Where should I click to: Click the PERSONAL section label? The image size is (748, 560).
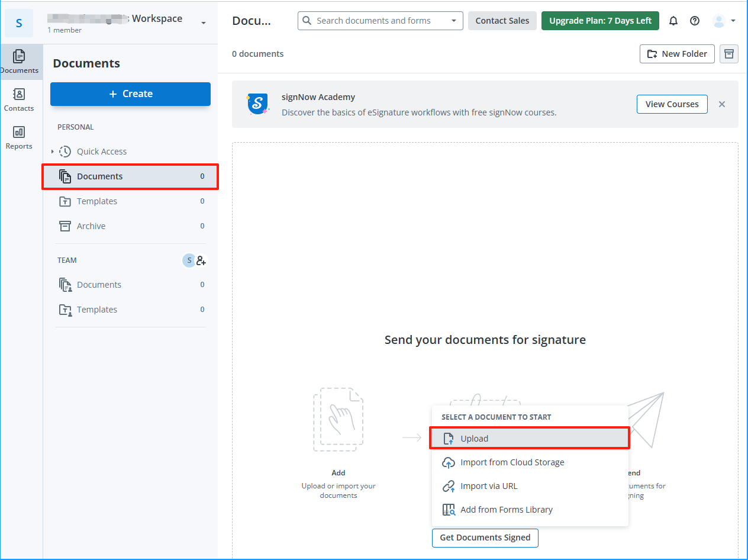coord(76,127)
